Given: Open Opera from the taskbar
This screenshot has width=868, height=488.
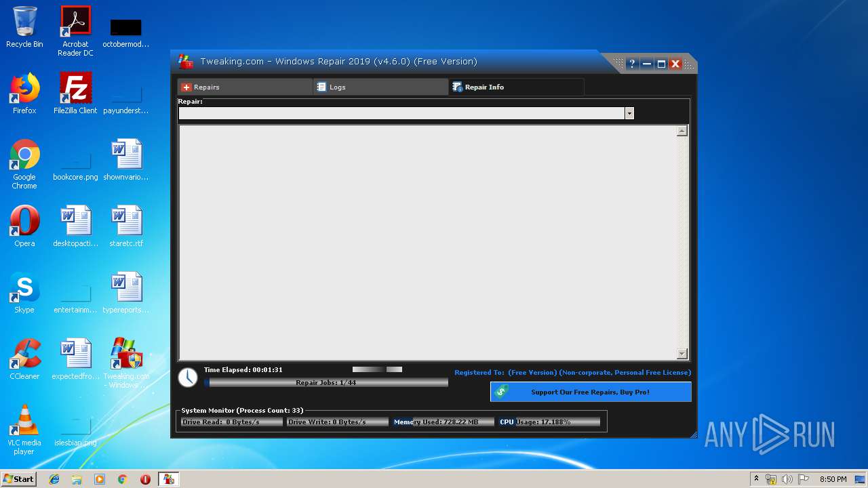Looking at the screenshot, I should coord(145,479).
